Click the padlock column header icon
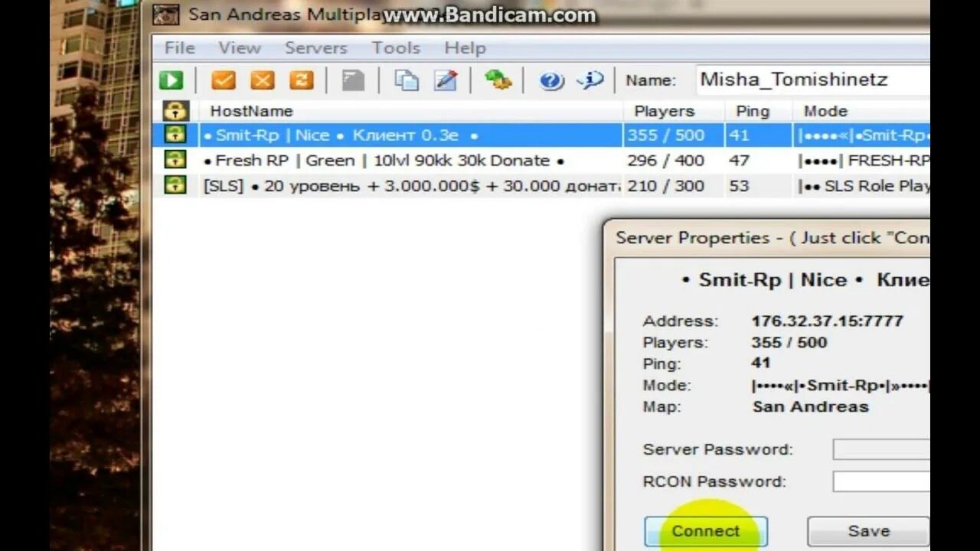Image resolution: width=980 pixels, height=551 pixels. tap(175, 111)
